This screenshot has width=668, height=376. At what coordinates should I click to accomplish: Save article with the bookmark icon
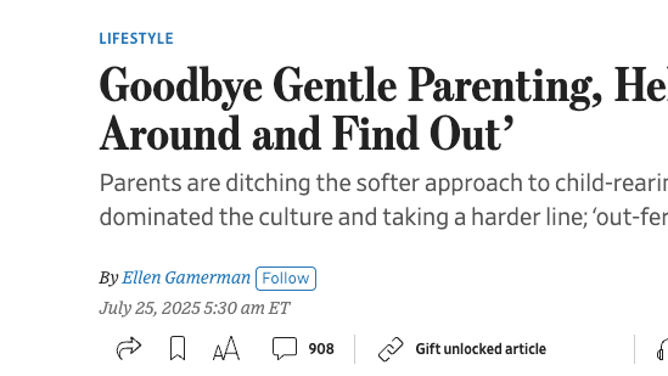coord(177,348)
